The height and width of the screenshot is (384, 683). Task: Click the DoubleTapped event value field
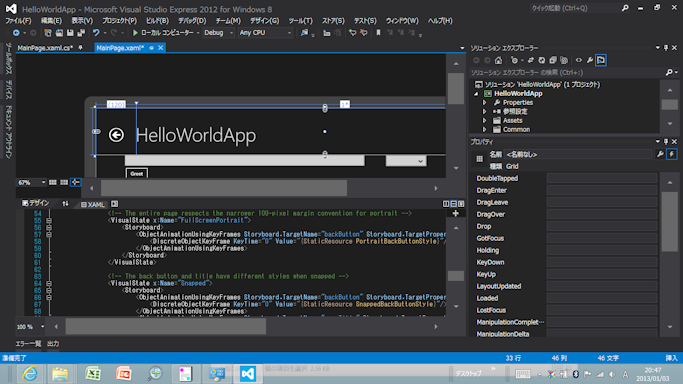[602, 178]
